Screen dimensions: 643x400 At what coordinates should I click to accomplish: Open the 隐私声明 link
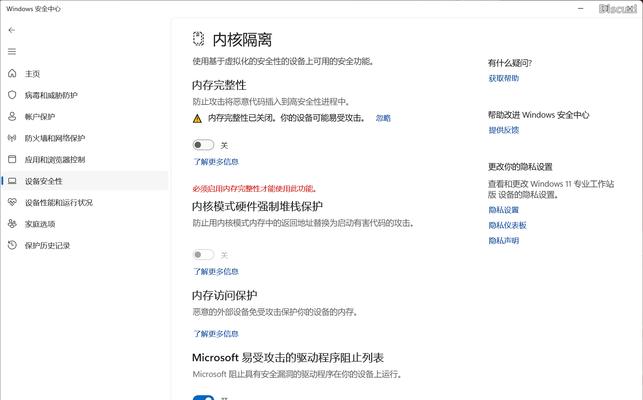click(x=504, y=240)
